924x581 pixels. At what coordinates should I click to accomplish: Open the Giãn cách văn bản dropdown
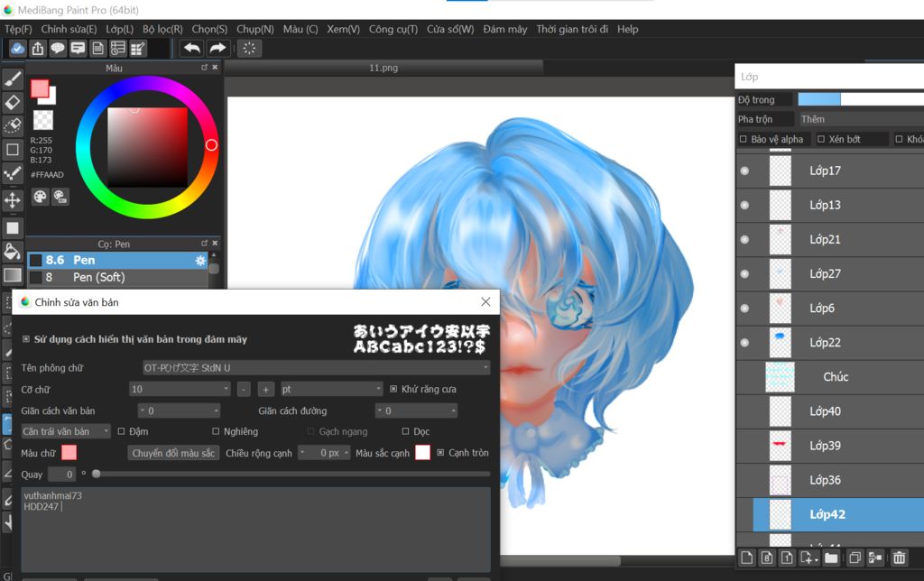click(x=180, y=410)
